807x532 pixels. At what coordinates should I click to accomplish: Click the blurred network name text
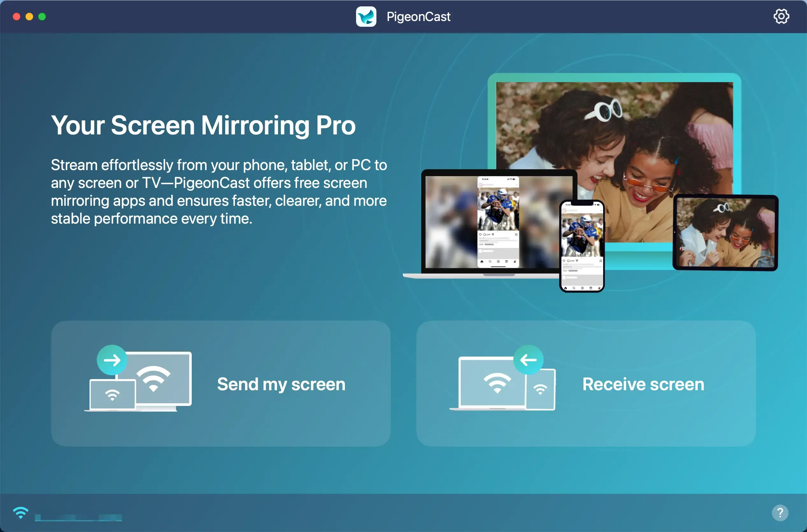(78, 517)
